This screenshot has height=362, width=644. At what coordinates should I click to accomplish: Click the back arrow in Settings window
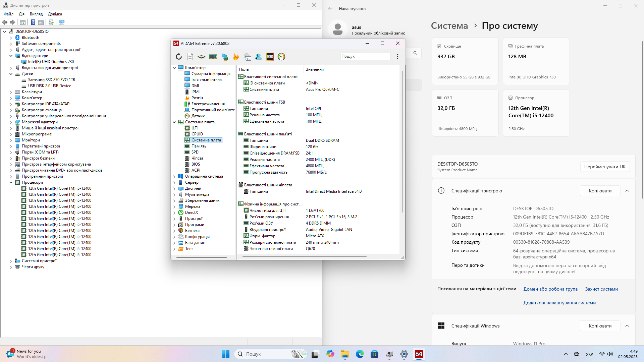(330, 9)
